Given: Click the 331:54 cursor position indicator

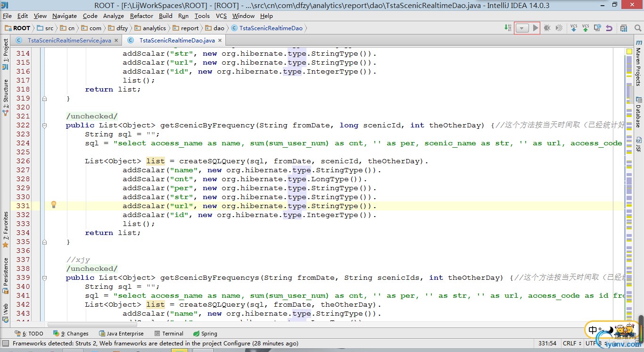Looking at the screenshot, I should point(547,344).
